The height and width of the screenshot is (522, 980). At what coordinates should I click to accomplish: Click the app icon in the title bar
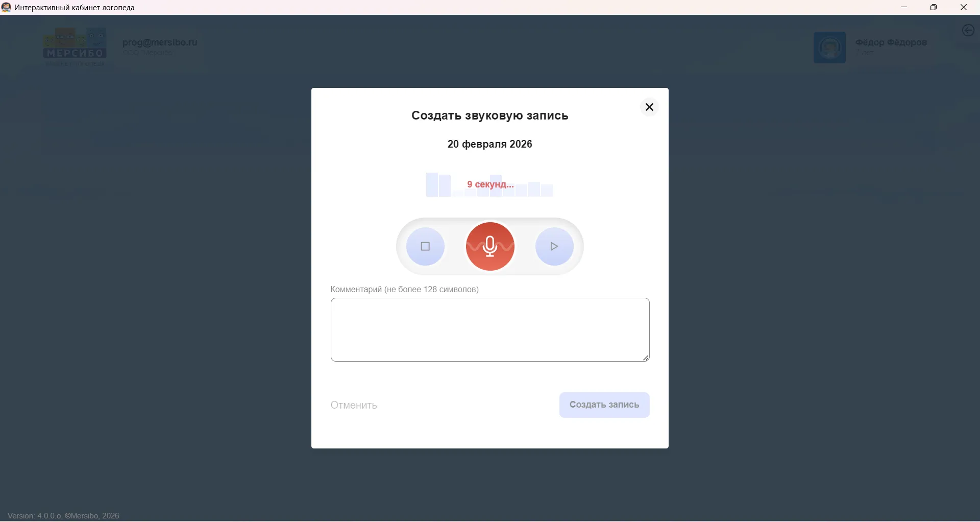click(6, 7)
